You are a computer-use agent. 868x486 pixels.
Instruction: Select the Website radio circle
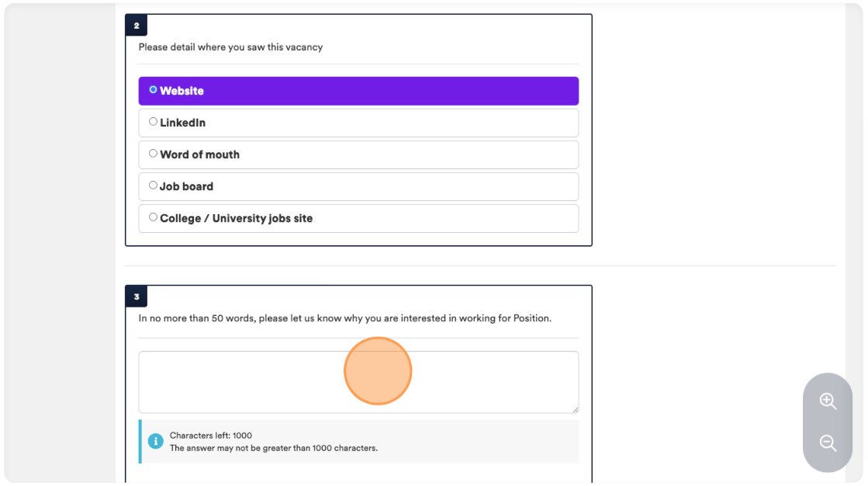pos(153,90)
